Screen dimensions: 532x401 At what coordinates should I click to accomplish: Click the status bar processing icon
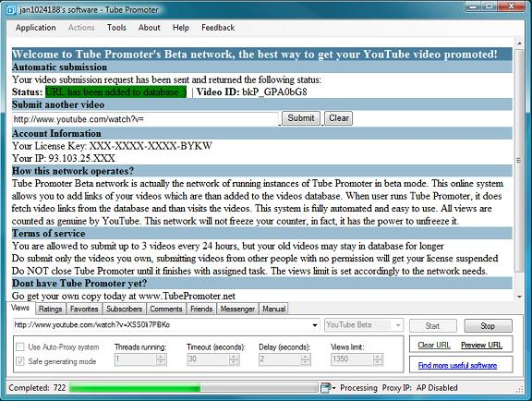pos(325,388)
